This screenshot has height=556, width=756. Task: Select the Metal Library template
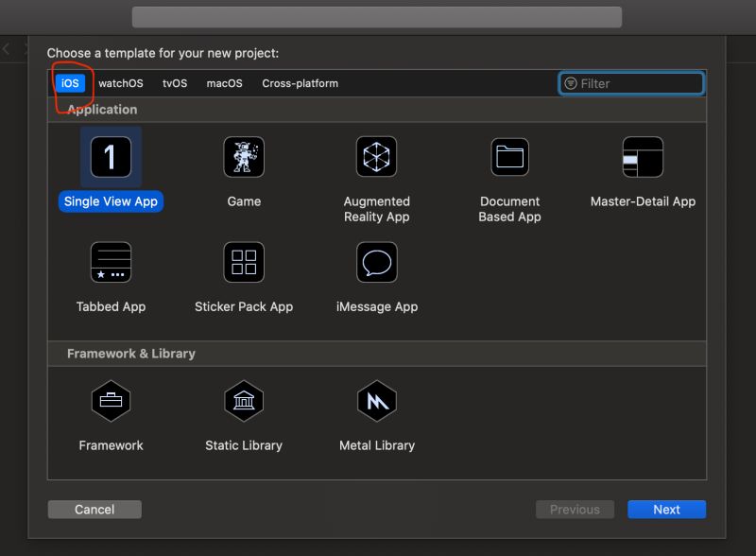(x=376, y=401)
